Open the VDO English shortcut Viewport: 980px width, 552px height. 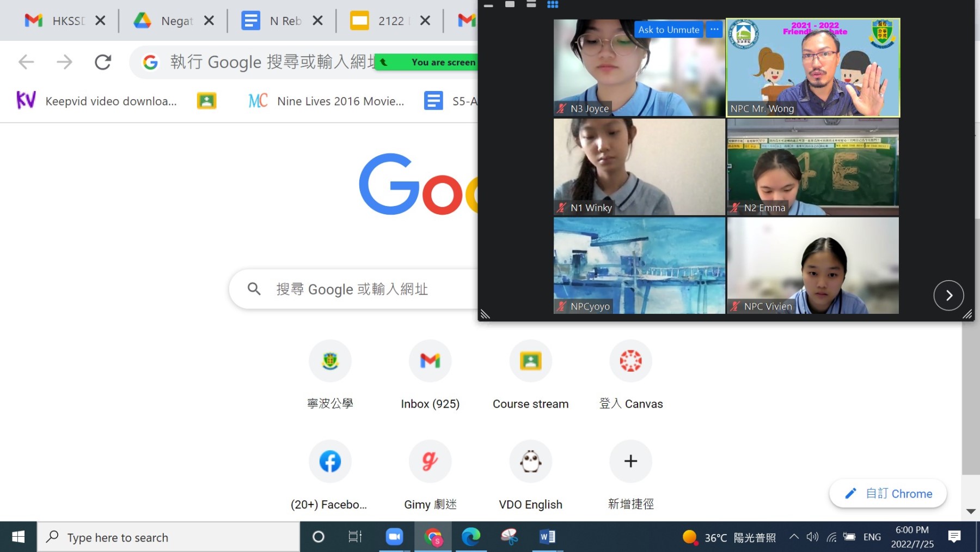tap(531, 475)
